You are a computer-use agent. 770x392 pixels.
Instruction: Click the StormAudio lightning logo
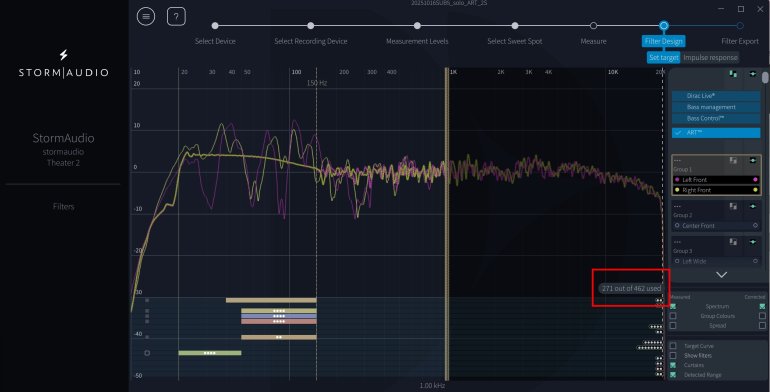[x=63, y=55]
